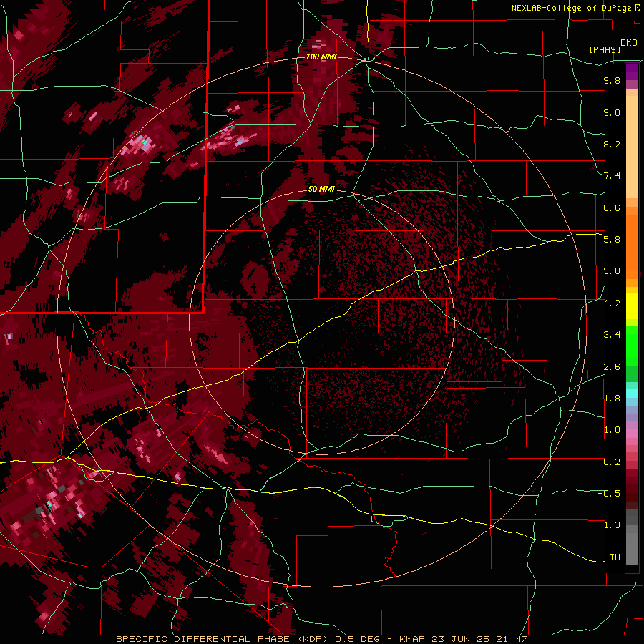Click the (KDP) abbreviation in caption

coord(313,639)
